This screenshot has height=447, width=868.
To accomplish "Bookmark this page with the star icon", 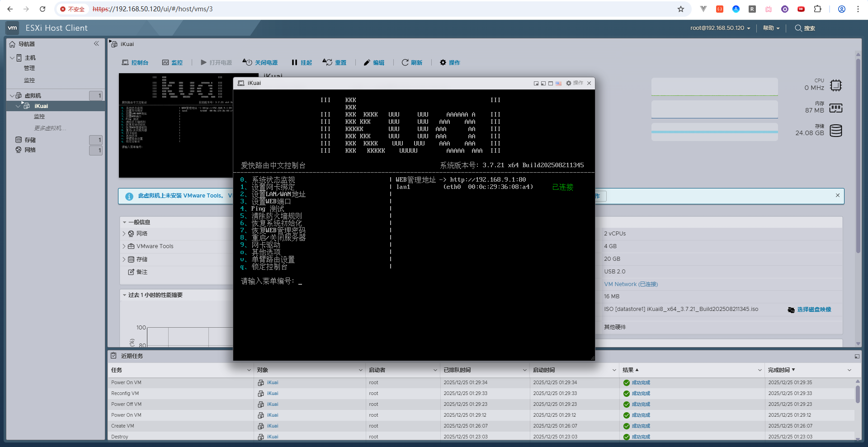I will [681, 9].
